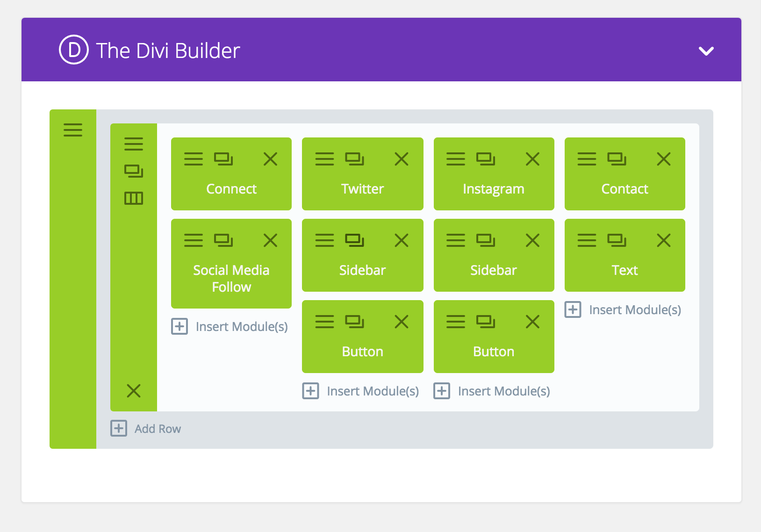This screenshot has width=761, height=532.
Task: Delete Button module in third column
Action: [532, 322]
